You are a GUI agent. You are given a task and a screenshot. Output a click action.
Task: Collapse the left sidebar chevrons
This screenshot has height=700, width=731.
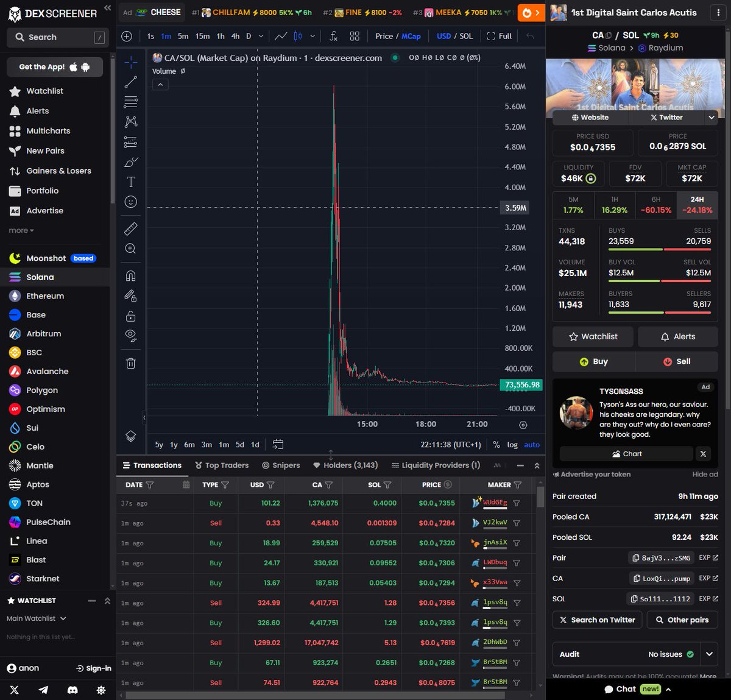(x=107, y=8)
